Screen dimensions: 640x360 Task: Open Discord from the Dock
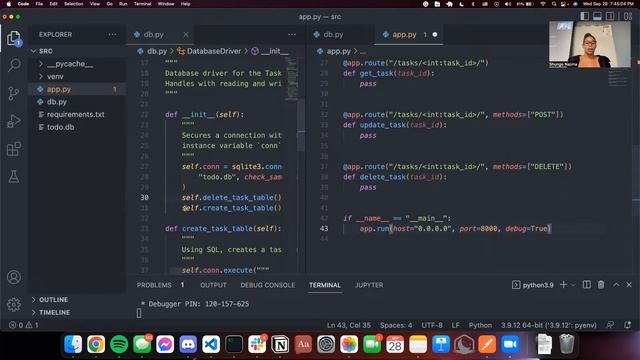188,344
